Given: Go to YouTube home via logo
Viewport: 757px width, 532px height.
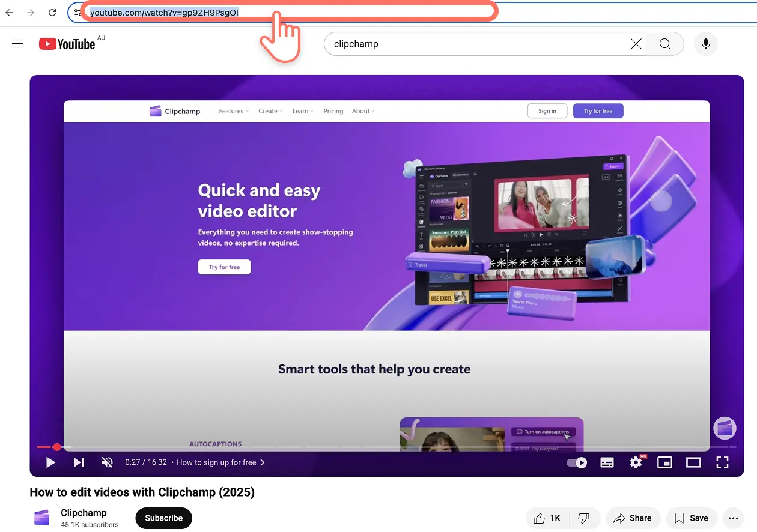Looking at the screenshot, I should pyautogui.click(x=67, y=44).
